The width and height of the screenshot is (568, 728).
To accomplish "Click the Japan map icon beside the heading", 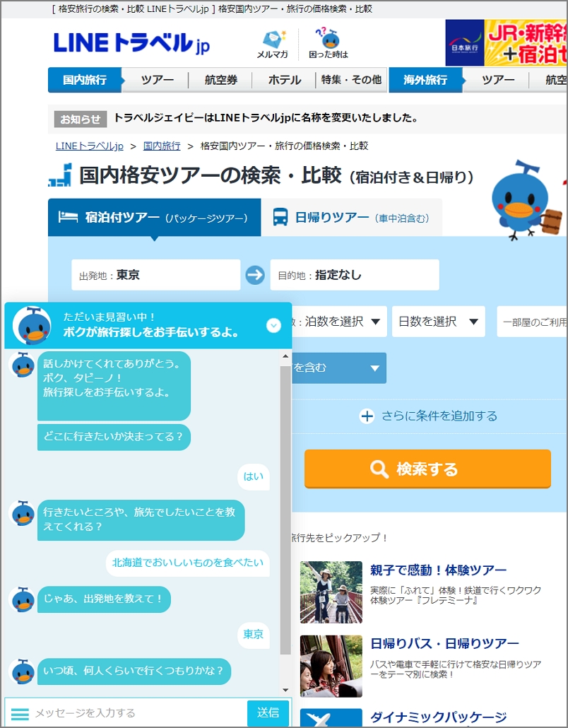I will pyautogui.click(x=60, y=175).
